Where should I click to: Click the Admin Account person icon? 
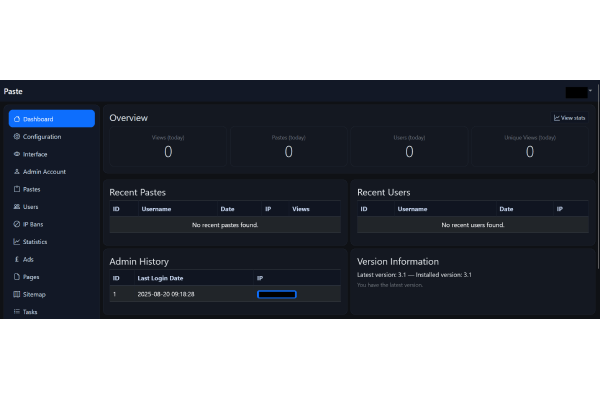click(x=16, y=172)
